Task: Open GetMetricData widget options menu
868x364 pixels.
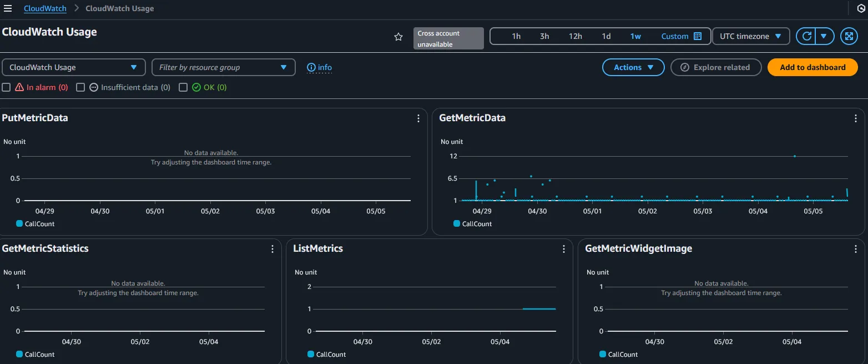Action: point(856,118)
